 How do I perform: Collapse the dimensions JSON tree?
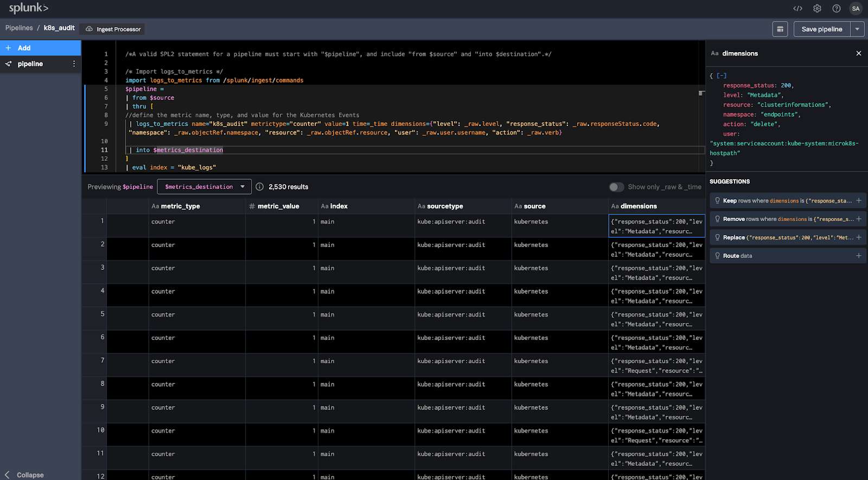(x=722, y=76)
